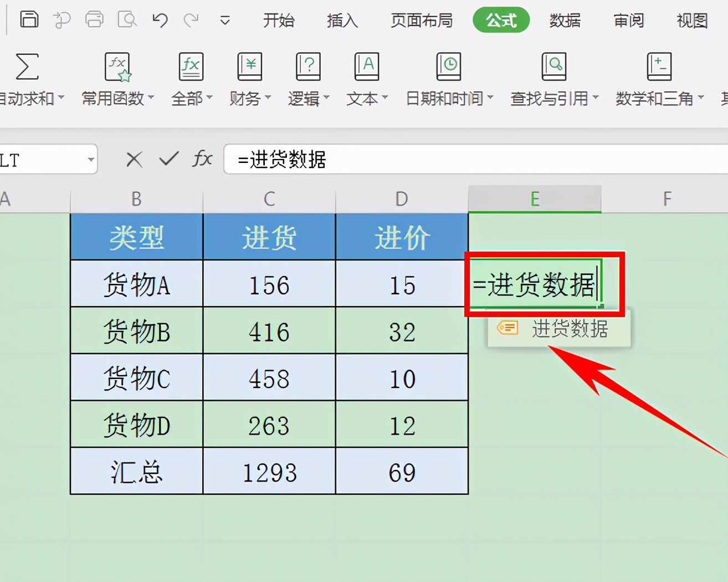This screenshot has height=582, width=728.
Task: Click the 文本 functions icon
Action: point(366,67)
